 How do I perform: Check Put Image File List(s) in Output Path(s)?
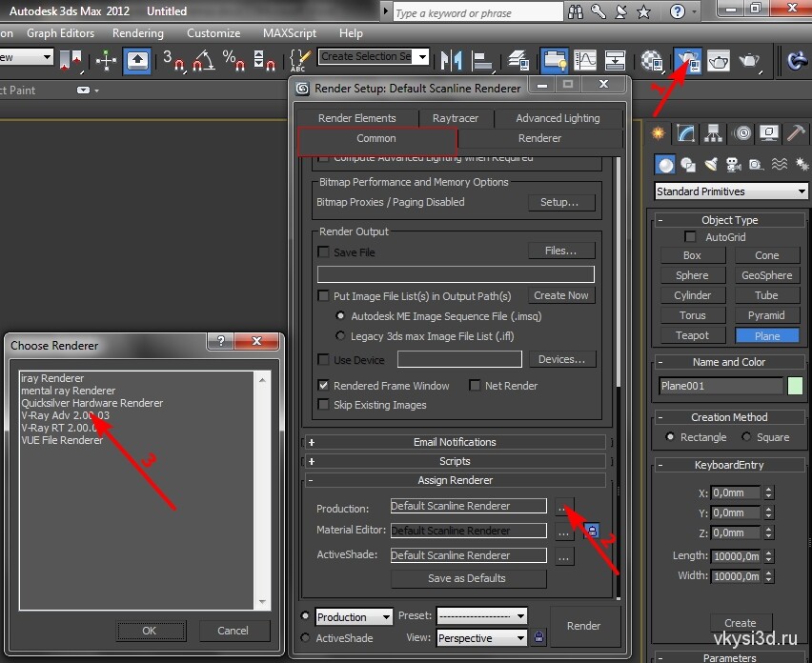[x=324, y=296]
